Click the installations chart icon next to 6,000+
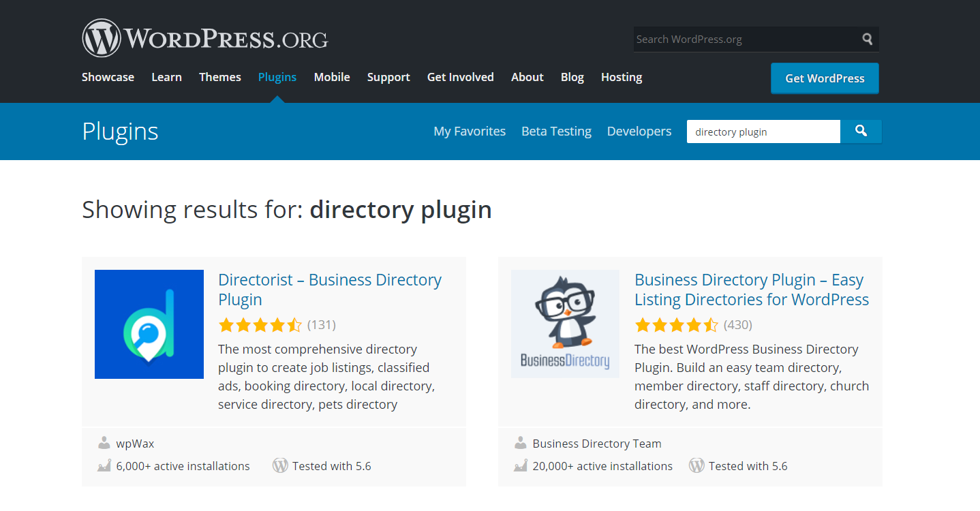980x511 pixels. coord(104,466)
